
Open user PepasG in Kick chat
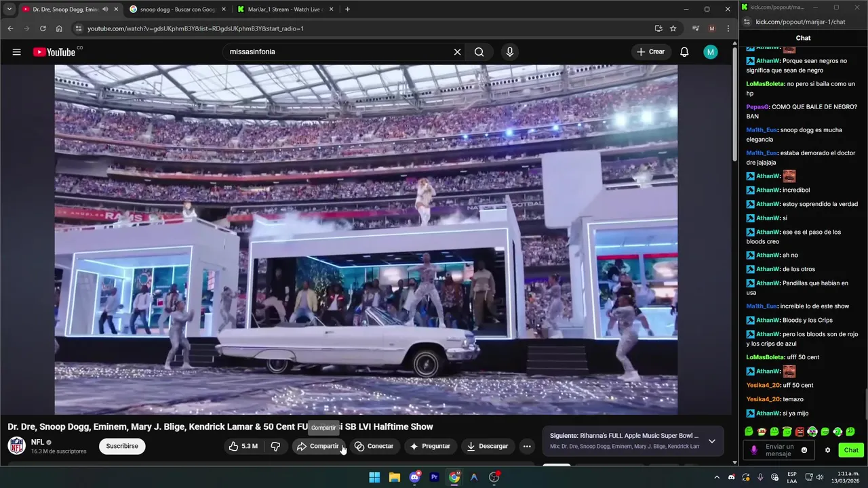click(758, 107)
